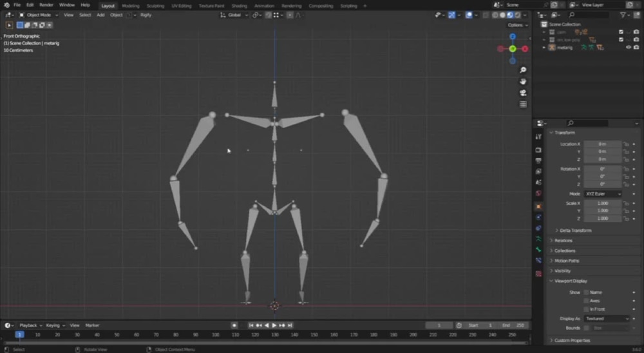Screen dimensions: 644x353
Task: Click the current frame marker at frame 1
Action: coord(19,335)
